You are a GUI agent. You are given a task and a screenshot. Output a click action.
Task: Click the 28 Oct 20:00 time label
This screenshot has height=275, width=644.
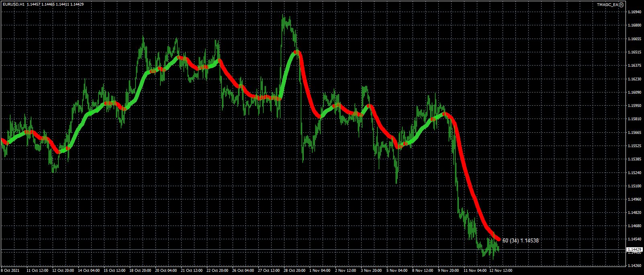tap(294, 271)
